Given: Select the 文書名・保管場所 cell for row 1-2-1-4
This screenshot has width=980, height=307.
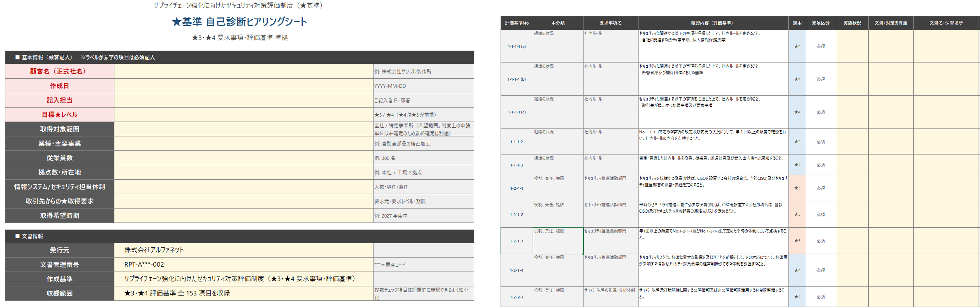Looking at the screenshot, I should tap(946, 270).
